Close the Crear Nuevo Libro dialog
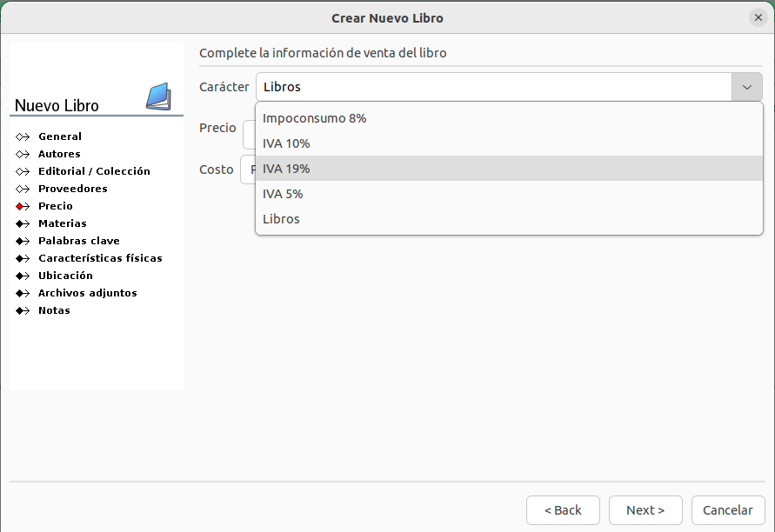This screenshot has width=775, height=532. pyautogui.click(x=758, y=17)
